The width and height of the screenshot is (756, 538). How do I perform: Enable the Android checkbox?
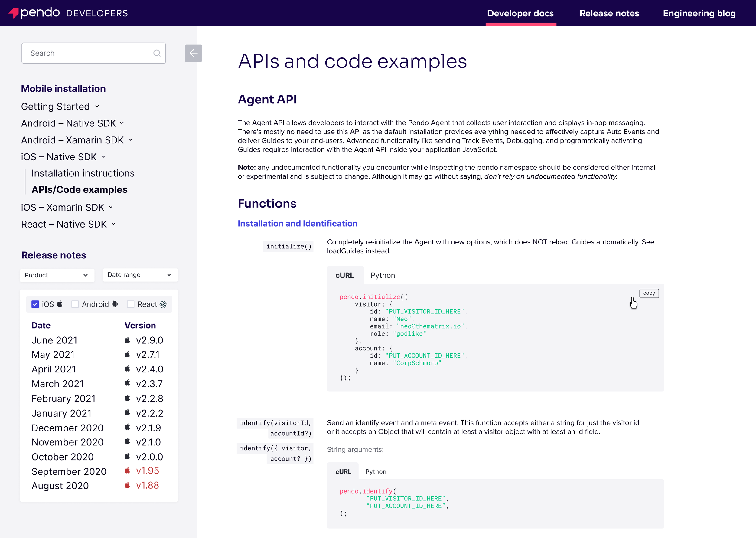[75, 304]
